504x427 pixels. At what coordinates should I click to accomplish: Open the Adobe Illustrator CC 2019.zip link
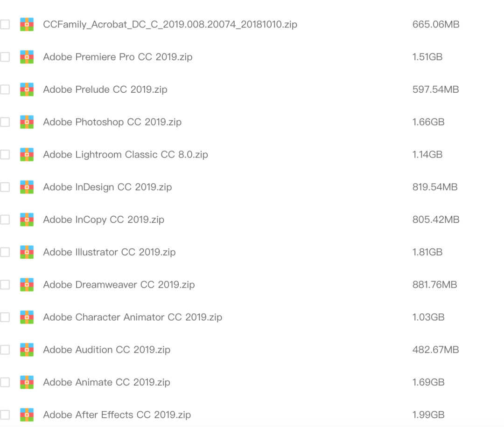click(x=109, y=252)
